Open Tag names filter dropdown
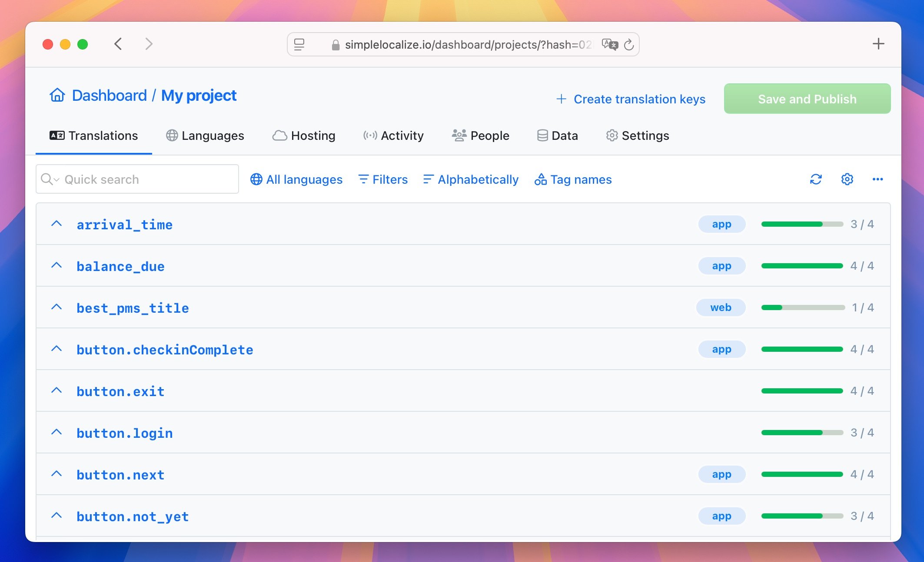Image resolution: width=924 pixels, height=562 pixels. click(x=573, y=179)
